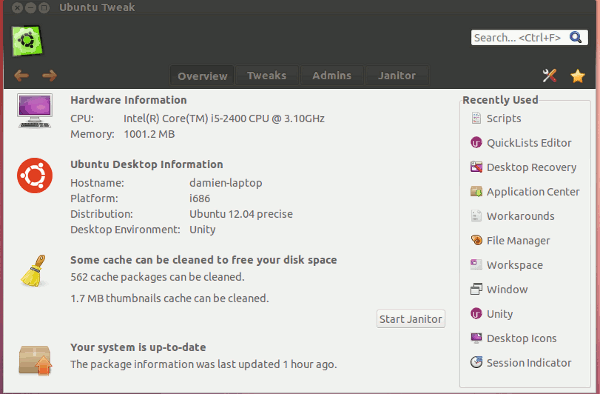Open the Tweaks tab
Screen dimensions: 600x394
(267, 75)
